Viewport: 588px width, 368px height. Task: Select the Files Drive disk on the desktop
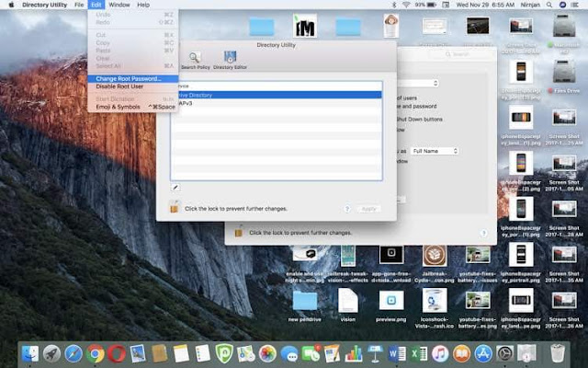click(564, 76)
